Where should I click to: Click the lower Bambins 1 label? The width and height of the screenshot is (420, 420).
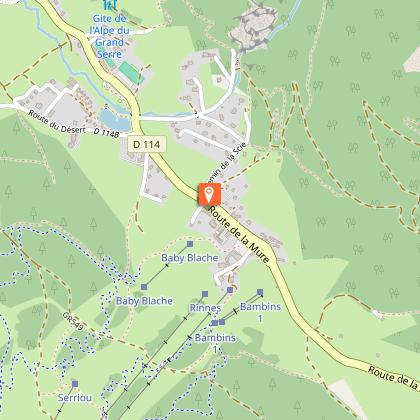[215, 343]
